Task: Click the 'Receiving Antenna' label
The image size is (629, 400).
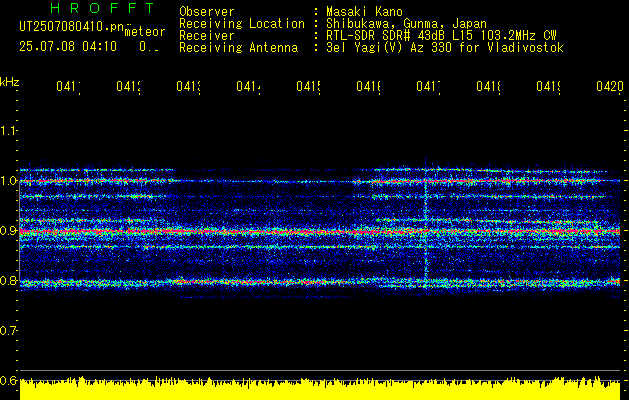Action: (239, 48)
